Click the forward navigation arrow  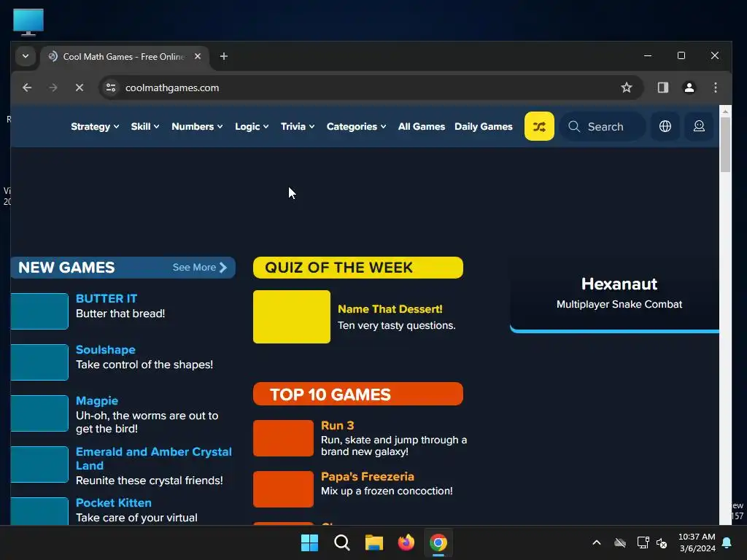(x=53, y=87)
